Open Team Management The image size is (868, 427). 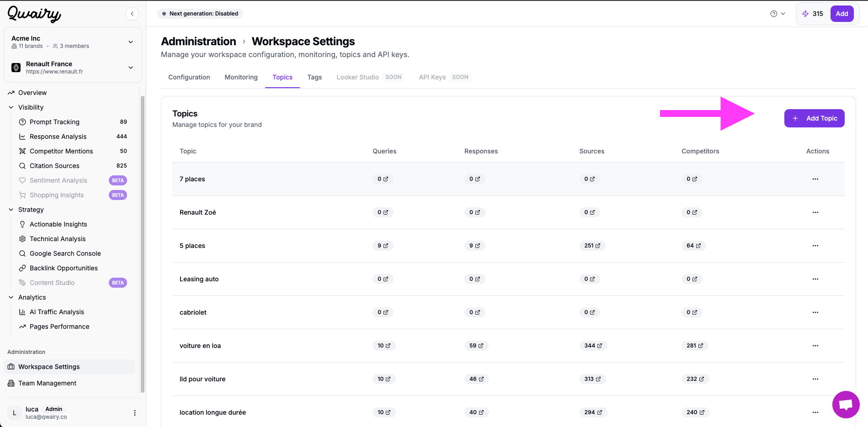(x=69, y=383)
